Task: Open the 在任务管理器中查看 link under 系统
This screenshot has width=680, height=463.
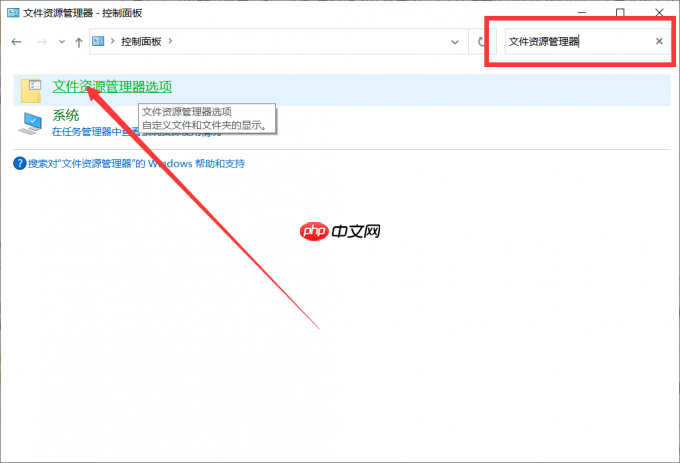Action: click(x=137, y=131)
